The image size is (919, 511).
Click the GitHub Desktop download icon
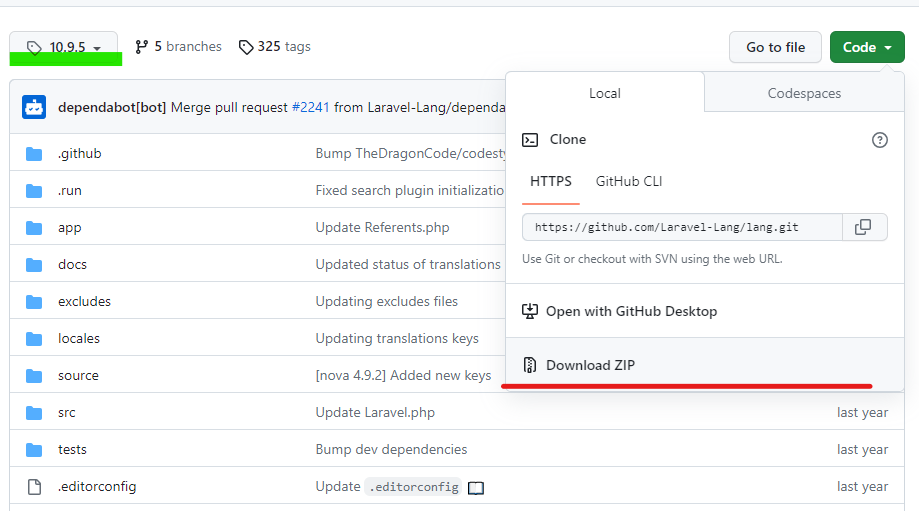530,311
